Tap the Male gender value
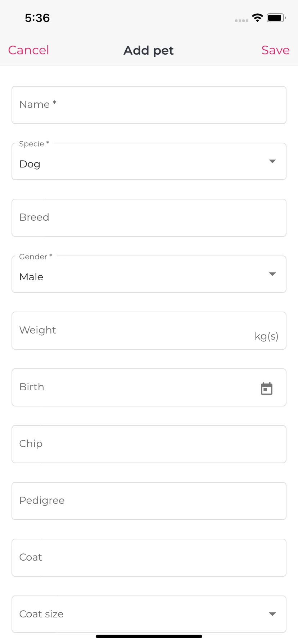Screen dimensions: 298x644 coord(31,277)
